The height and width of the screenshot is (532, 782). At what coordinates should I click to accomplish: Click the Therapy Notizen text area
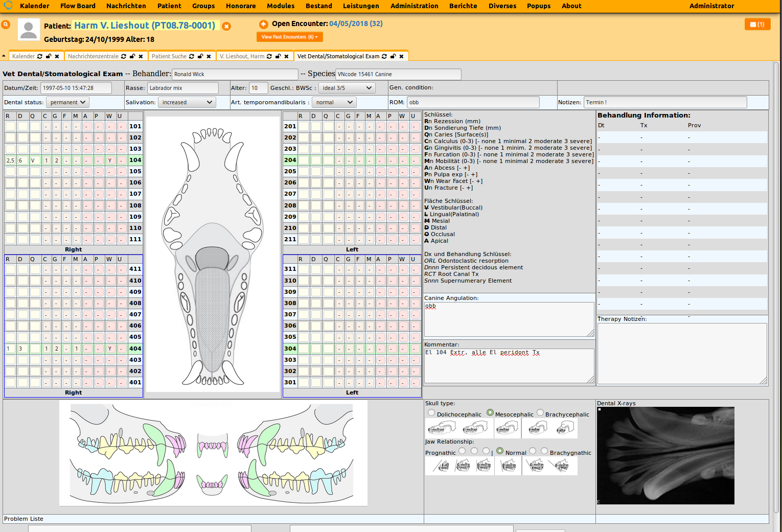[682, 354]
